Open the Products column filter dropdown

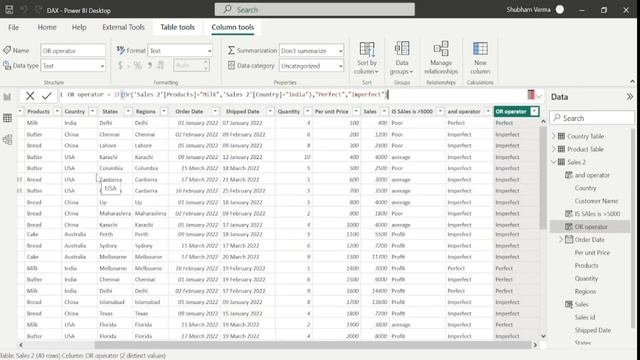[x=57, y=111]
